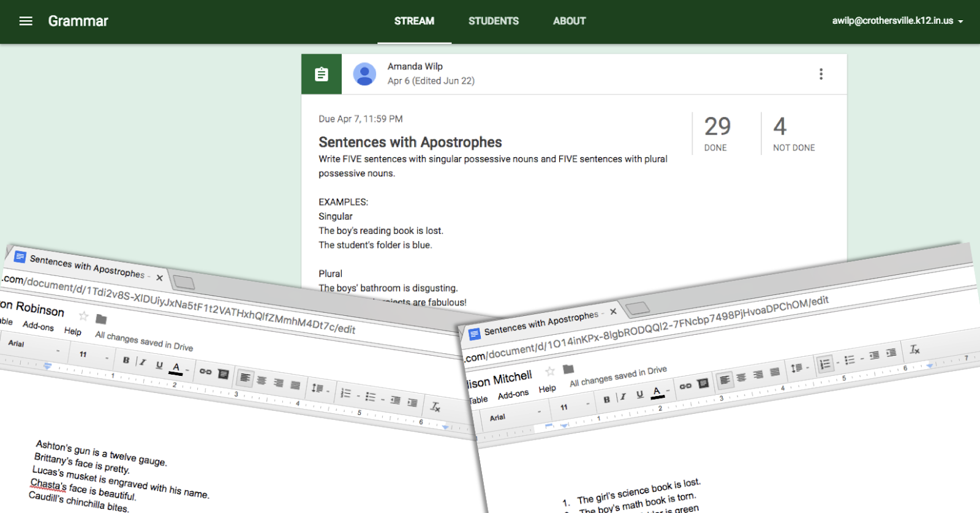The width and height of the screenshot is (980, 513).
Task: Click move-to-folder icon in Robinson's document
Action: (x=102, y=319)
